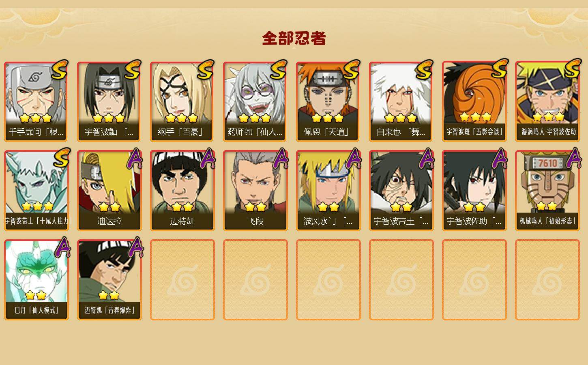Select the 迪达拉 ninja card
588x365 pixels.
point(109,191)
